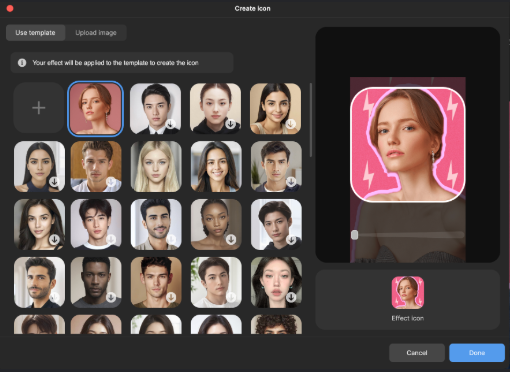Download the dark-haired woman on white background template
Screen dimensions: 510x372
54,182
